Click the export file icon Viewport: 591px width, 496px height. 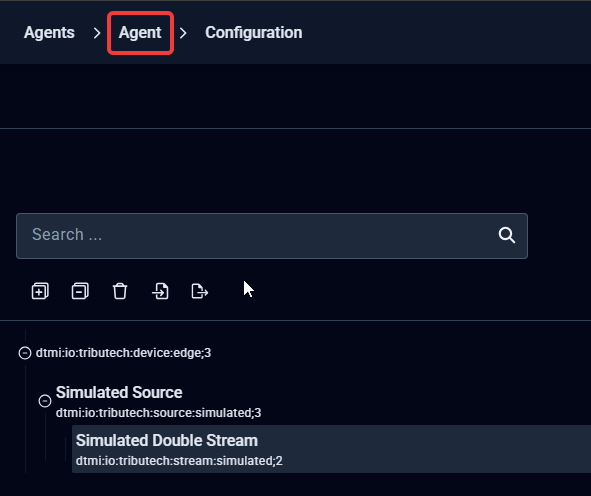point(200,291)
